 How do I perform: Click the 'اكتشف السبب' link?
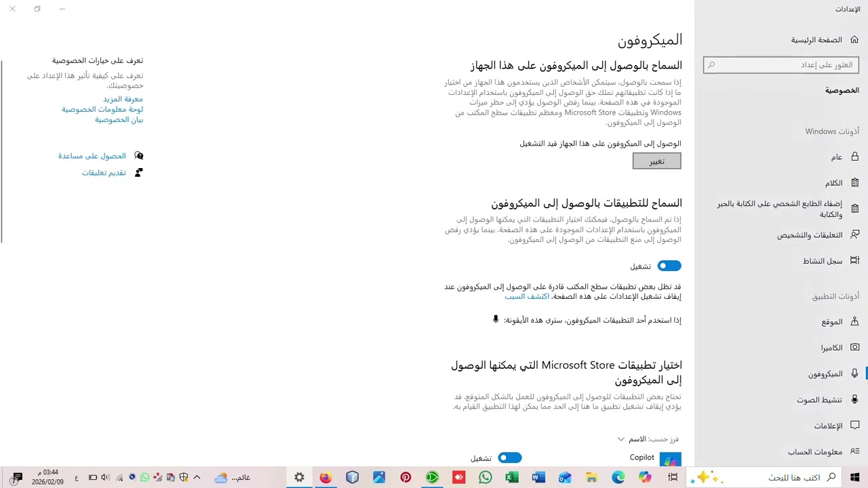point(526,296)
